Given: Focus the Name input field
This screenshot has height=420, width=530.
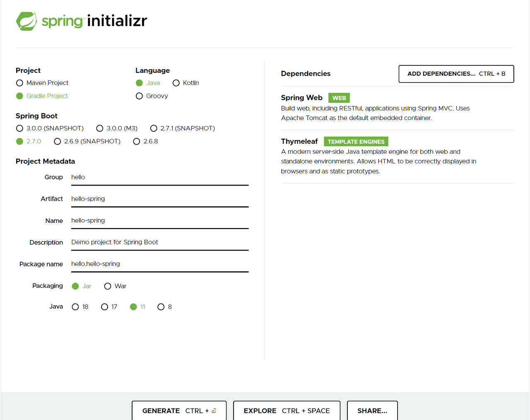Looking at the screenshot, I should pos(160,220).
